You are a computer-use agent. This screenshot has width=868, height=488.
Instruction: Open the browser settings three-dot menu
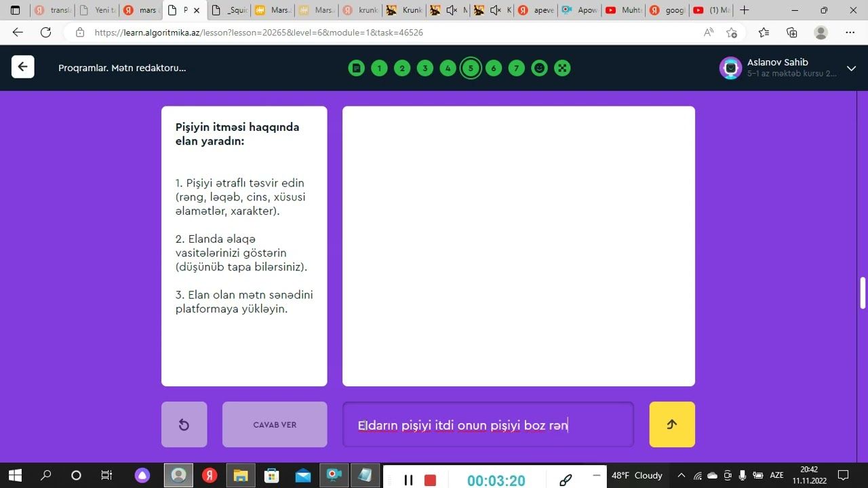click(x=850, y=33)
